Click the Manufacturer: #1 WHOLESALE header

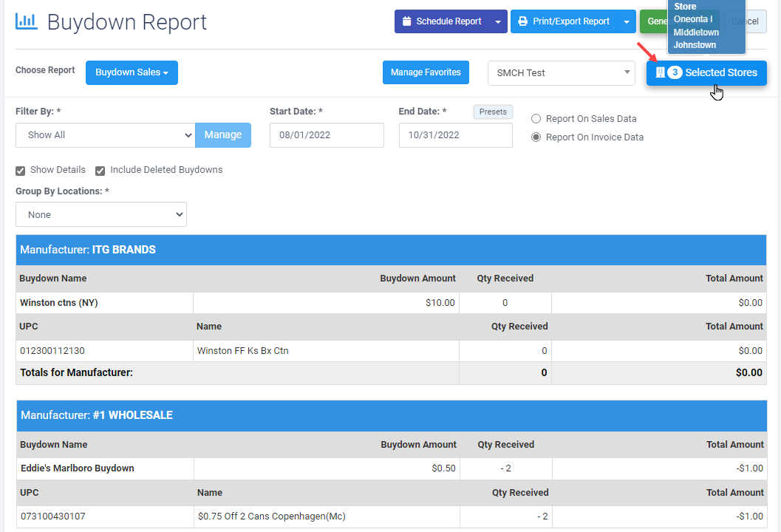pos(392,415)
